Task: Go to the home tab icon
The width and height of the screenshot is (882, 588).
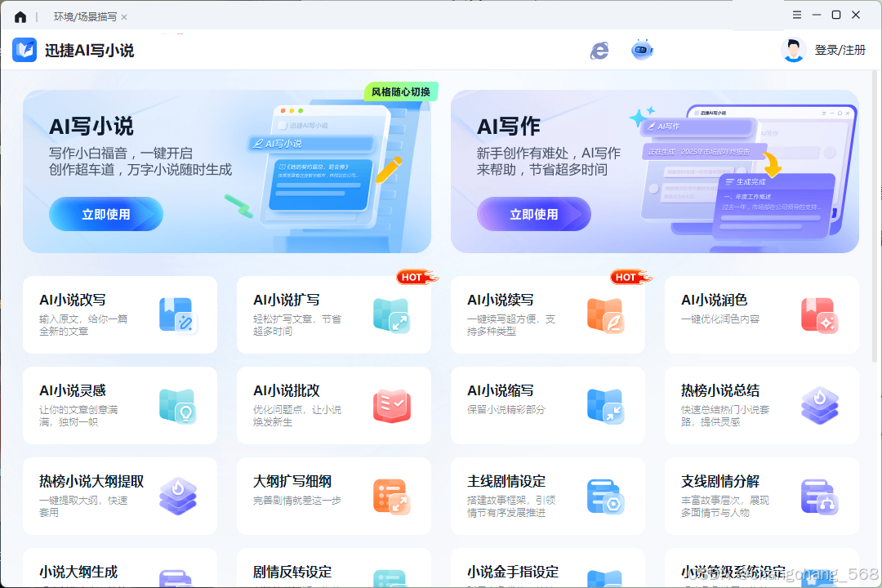Action: (20, 17)
